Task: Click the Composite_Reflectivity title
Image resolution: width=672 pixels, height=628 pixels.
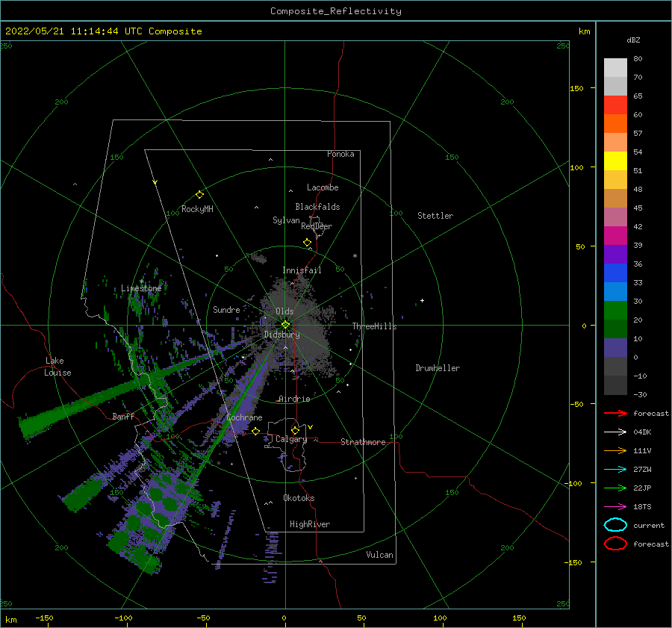Action: (x=336, y=11)
